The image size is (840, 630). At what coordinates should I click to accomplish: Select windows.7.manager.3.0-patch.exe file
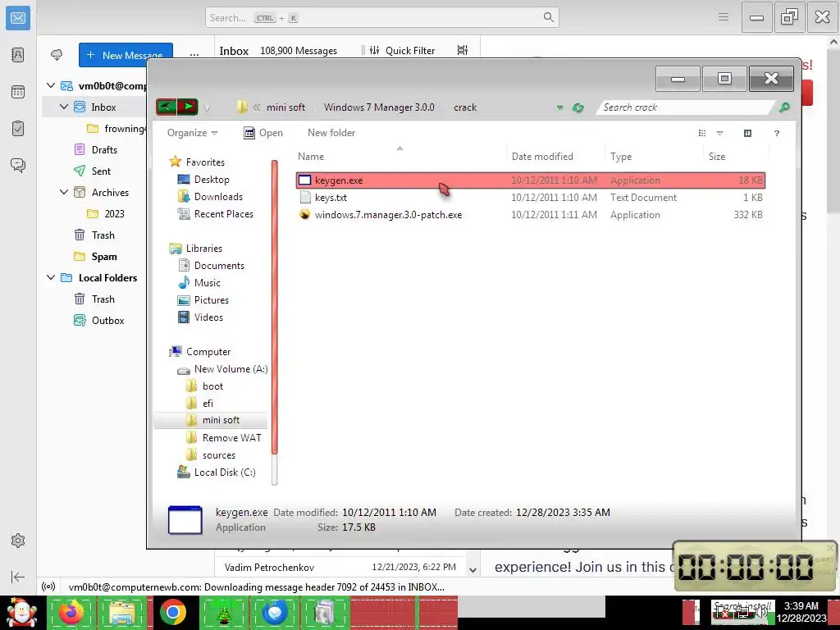531,214
